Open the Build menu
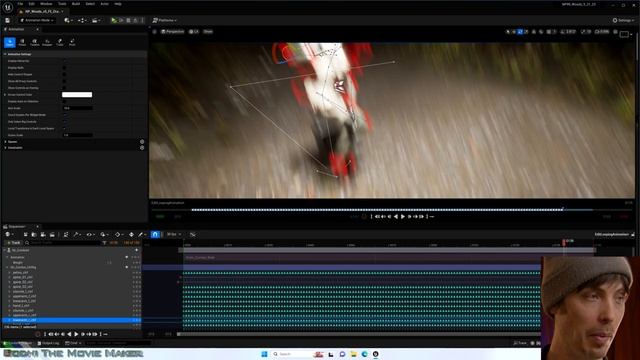This screenshot has height=360, width=640. 76,4
